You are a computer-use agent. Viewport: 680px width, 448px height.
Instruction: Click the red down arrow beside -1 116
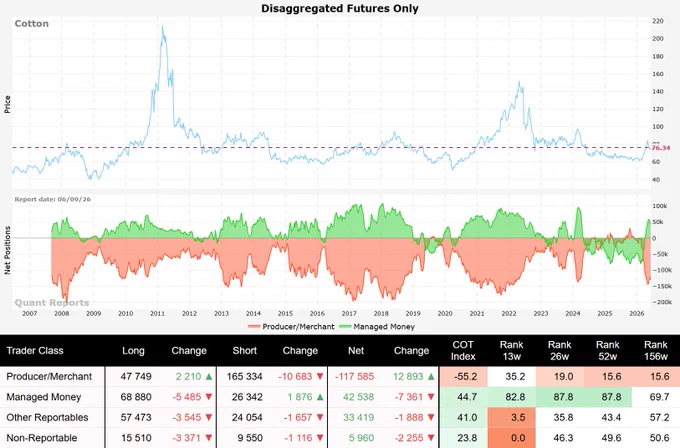coord(320,438)
